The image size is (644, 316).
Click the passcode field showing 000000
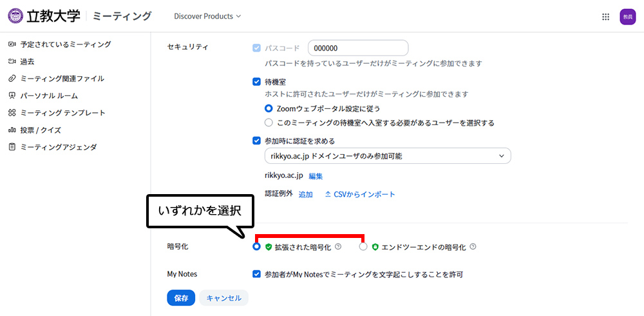pos(358,48)
